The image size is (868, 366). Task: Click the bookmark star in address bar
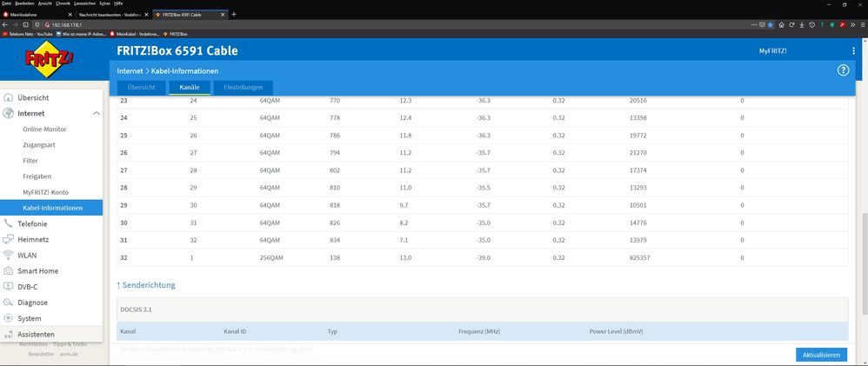(771, 25)
